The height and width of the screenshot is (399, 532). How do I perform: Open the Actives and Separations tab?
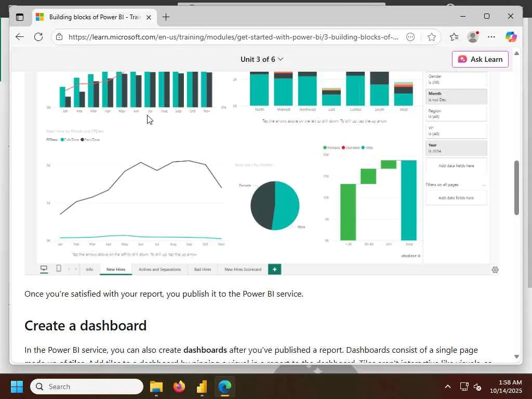159,270
